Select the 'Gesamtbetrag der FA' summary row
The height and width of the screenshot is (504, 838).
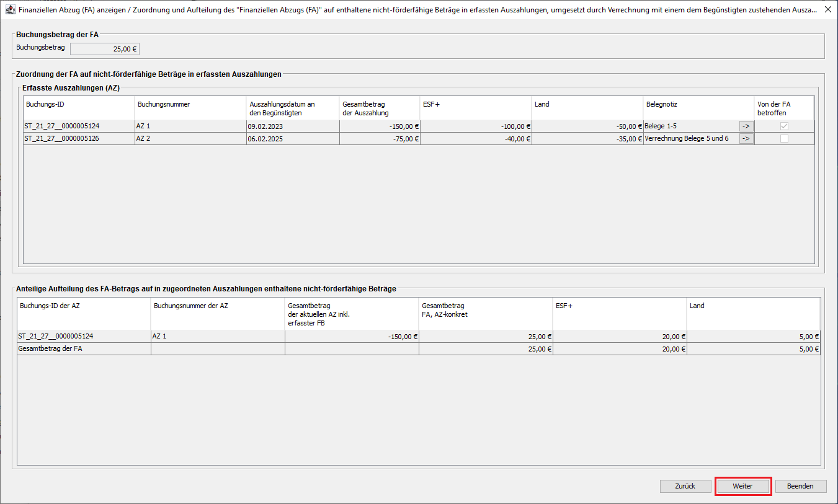[x=83, y=349]
